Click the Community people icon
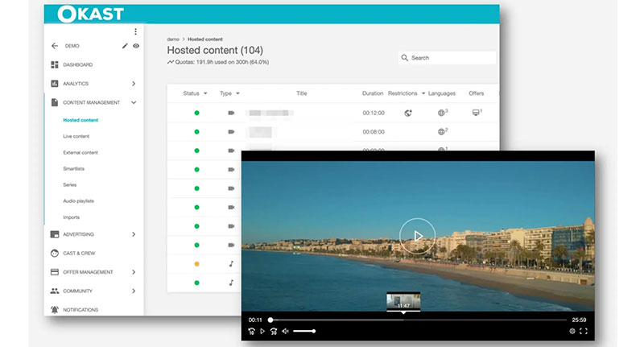The width and height of the screenshot is (644, 347). coord(55,291)
